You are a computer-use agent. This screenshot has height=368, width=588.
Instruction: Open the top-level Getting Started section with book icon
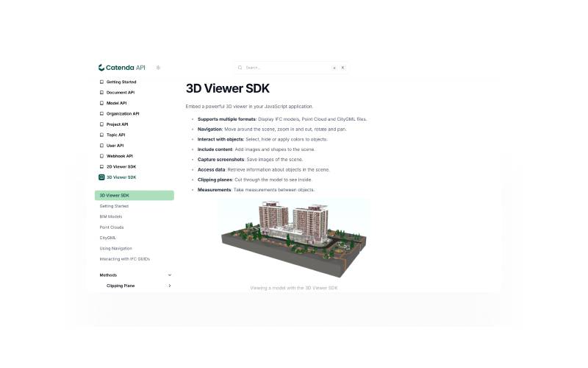pyautogui.click(x=118, y=82)
